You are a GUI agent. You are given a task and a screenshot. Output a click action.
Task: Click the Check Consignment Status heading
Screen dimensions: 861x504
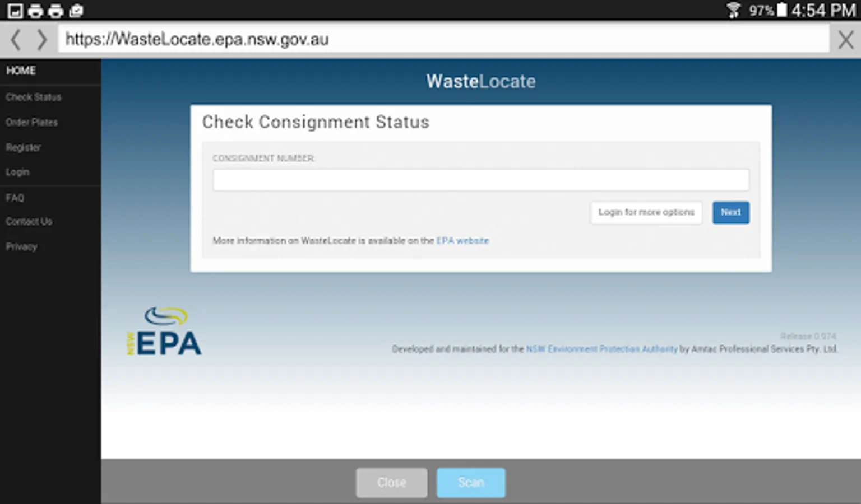(316, 122)
